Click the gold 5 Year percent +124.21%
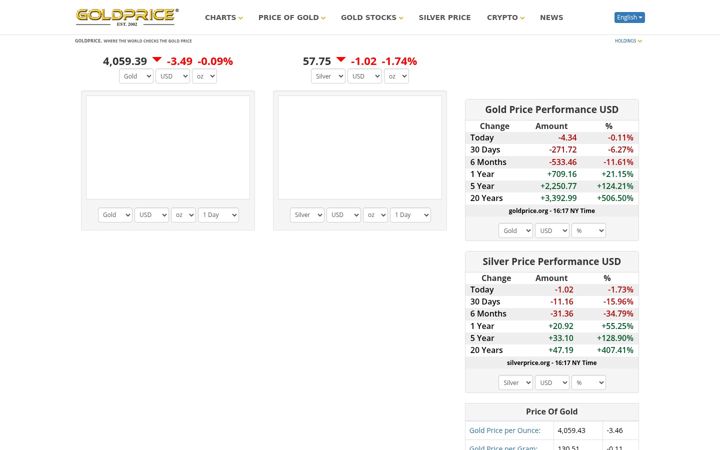Viewport: 720px width, 450px height. click(615, 186)
